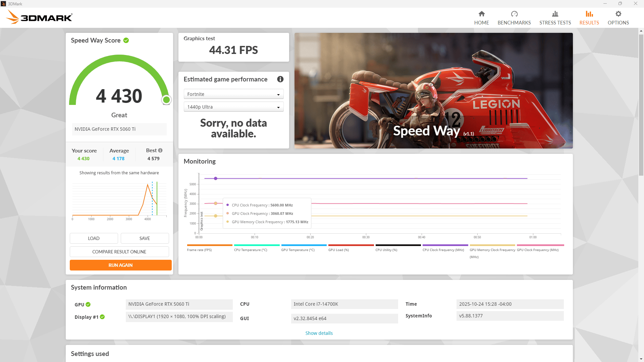Toggle CPU Utility (%) legend series

click(398, 248)
